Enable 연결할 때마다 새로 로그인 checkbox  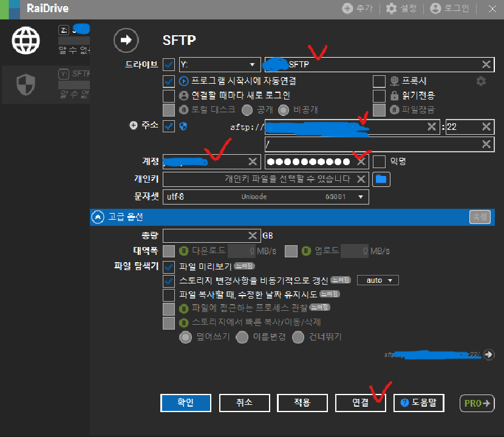click(169, 96)
